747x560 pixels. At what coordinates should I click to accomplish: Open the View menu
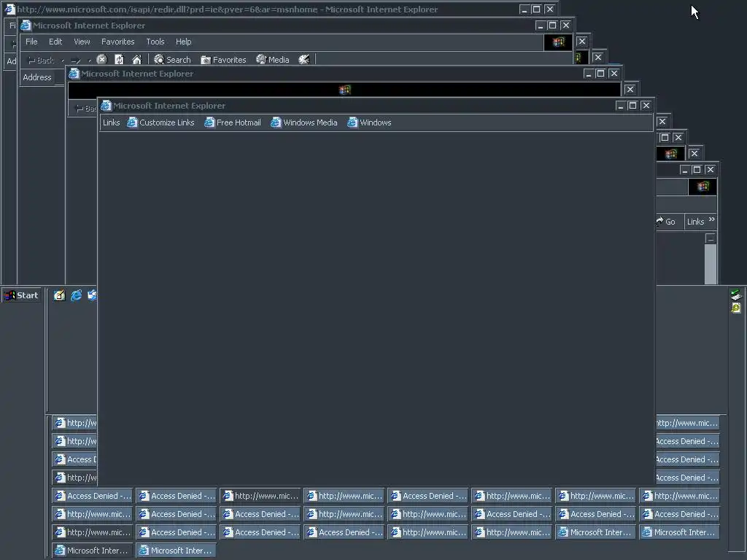pos(82,42)
